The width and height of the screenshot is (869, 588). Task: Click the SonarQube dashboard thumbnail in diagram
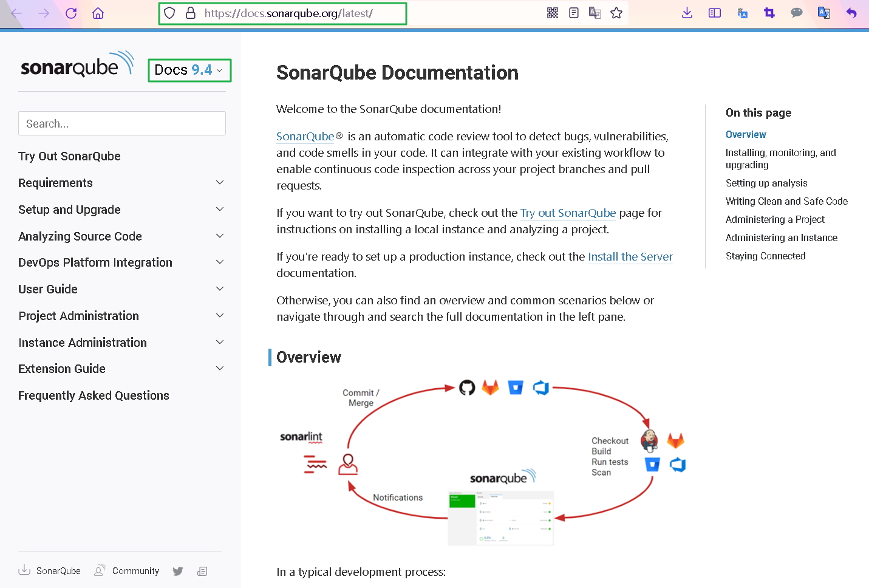pyautogui.click(x=501, y=518)
